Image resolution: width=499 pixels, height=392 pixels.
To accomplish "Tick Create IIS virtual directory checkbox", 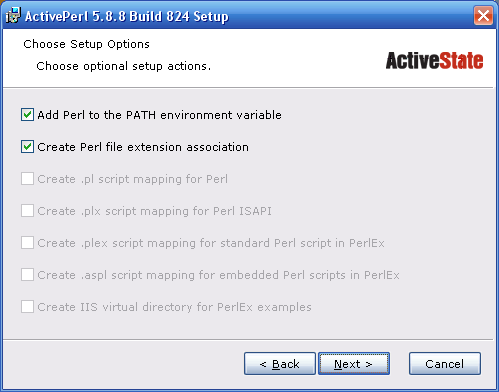I will point(27,307).
